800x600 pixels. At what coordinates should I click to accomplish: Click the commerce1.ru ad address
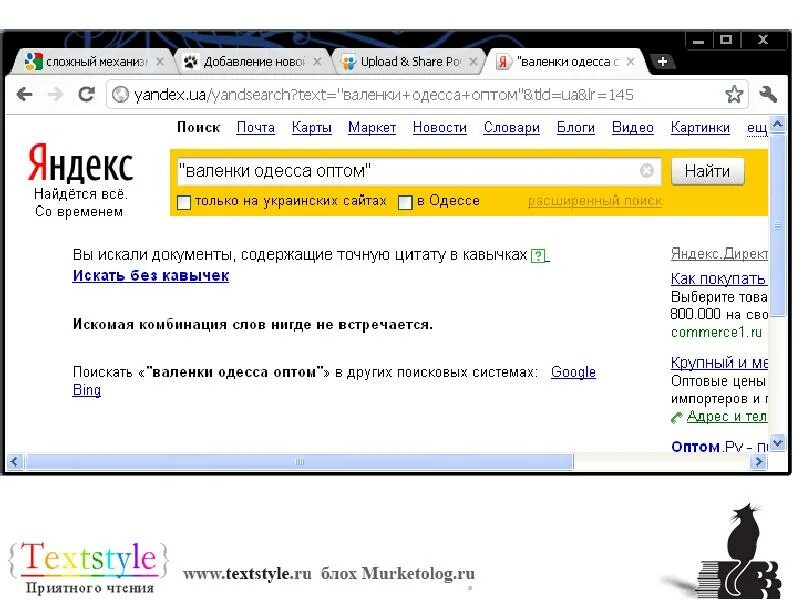716,332
